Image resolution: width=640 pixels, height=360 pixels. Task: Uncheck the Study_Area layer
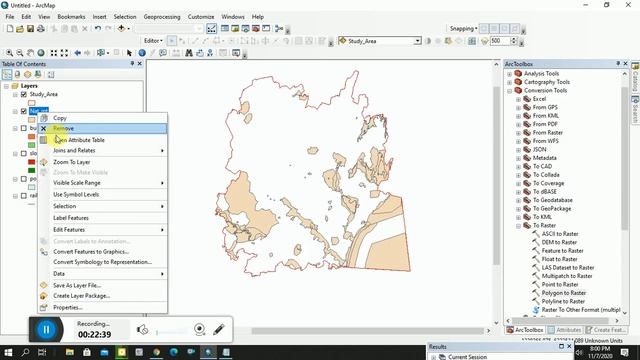tap(24, 94)
